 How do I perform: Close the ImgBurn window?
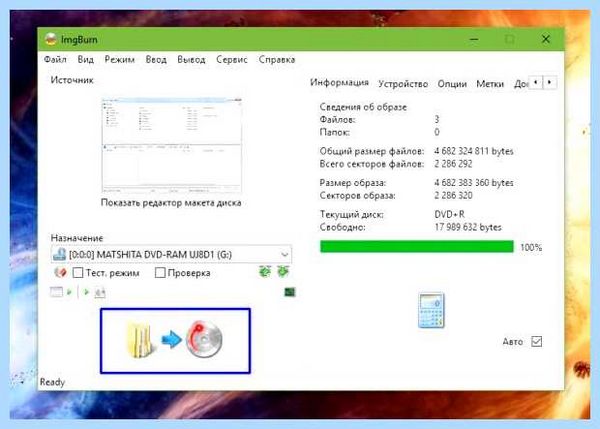(546, 39)
